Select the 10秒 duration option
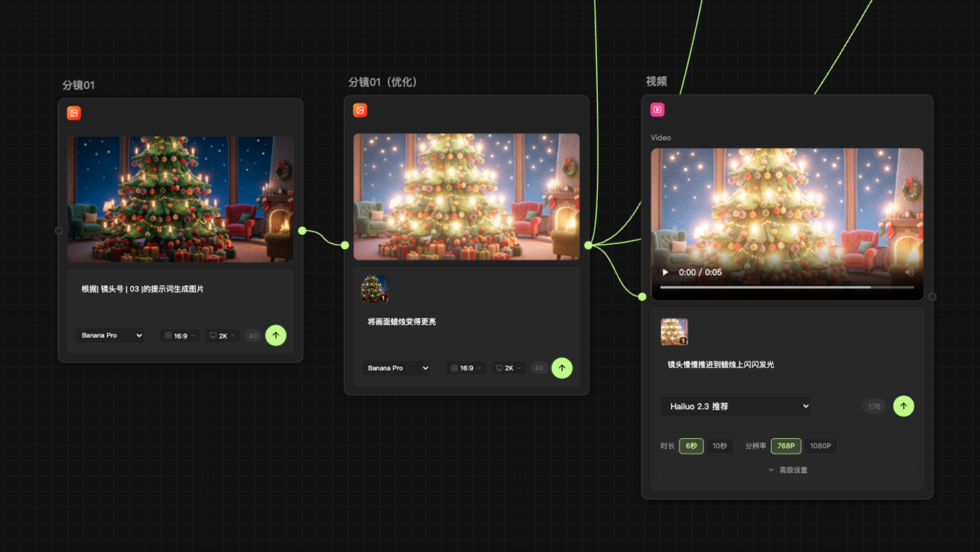Image resolution: width=980 pixels, height=552 pixels. click(719, 446)
